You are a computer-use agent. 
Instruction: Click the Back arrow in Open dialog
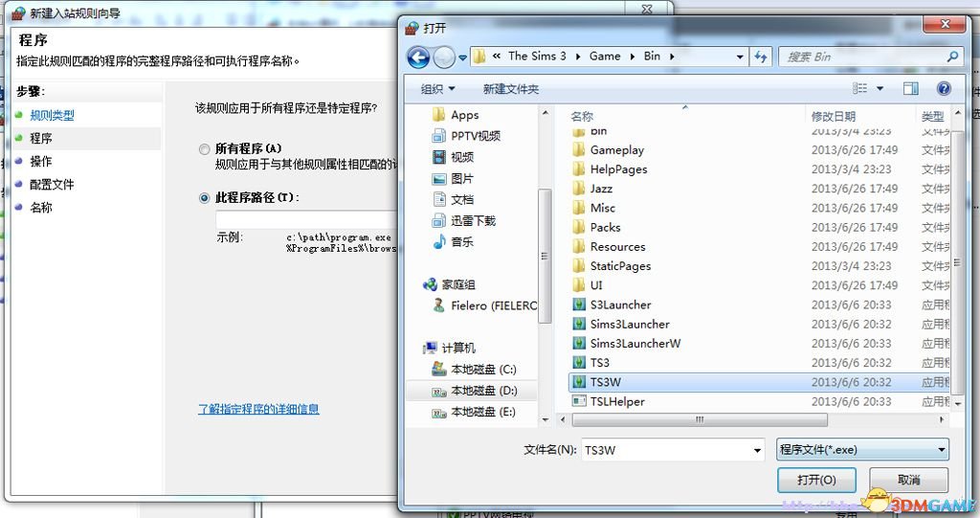(x=418, y=57)
